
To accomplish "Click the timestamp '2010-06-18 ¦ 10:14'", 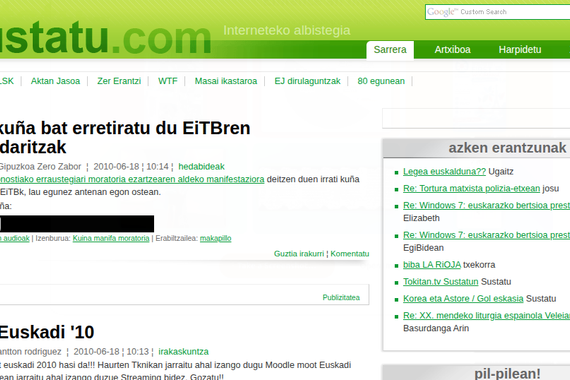I will coord(131,167).
